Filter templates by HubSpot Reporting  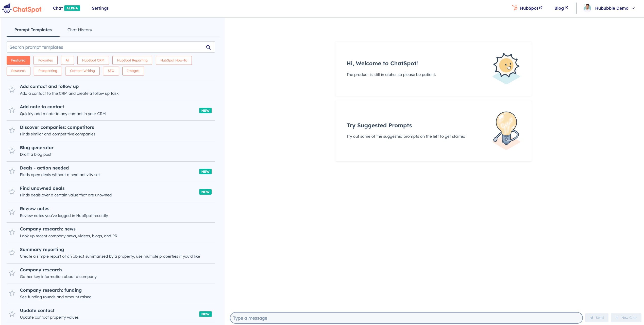[132, 60]
